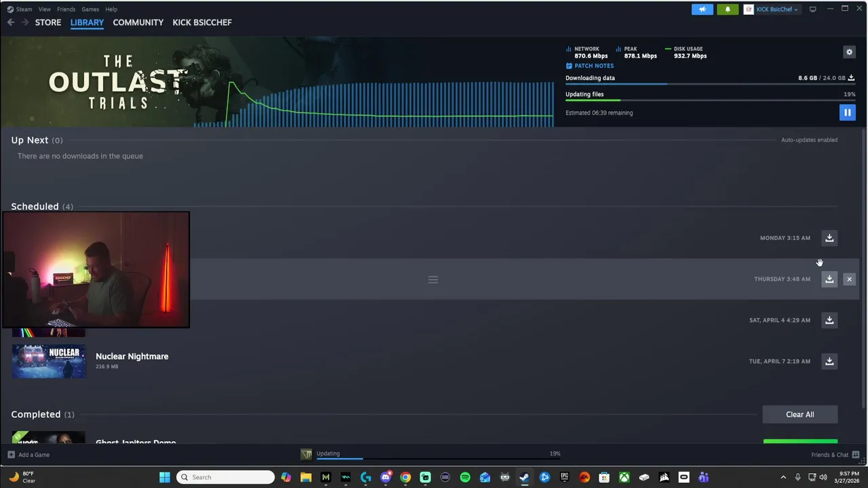Viewport: 868px width, 488px height.
Task: Click the Steam taskbar icon
Action: tap(524, 477)
